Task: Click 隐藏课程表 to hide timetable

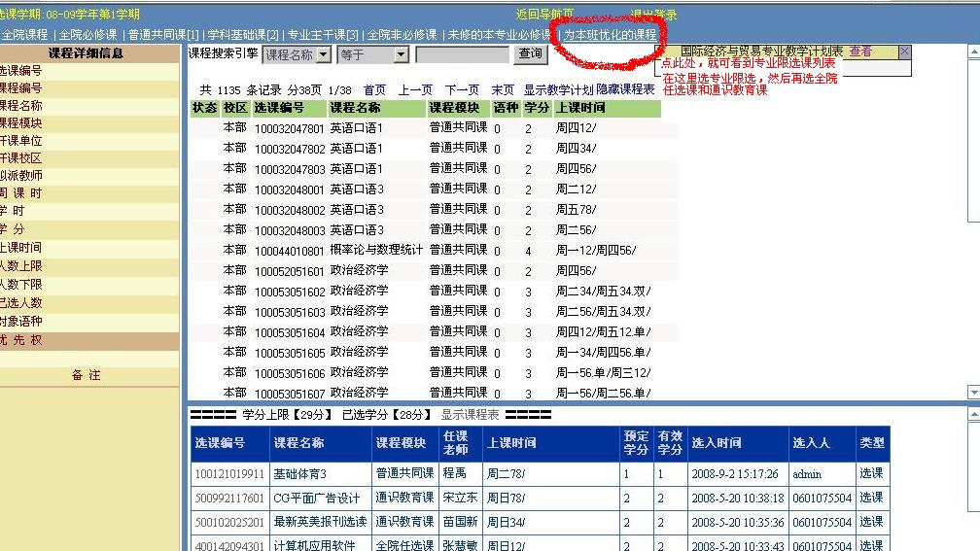Action: point(625,89)
